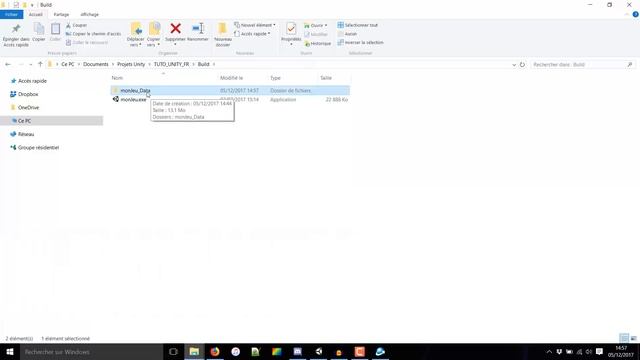Open the notification center icon
640x360 pixels.
pyautogui.click(x=599, y=352)
